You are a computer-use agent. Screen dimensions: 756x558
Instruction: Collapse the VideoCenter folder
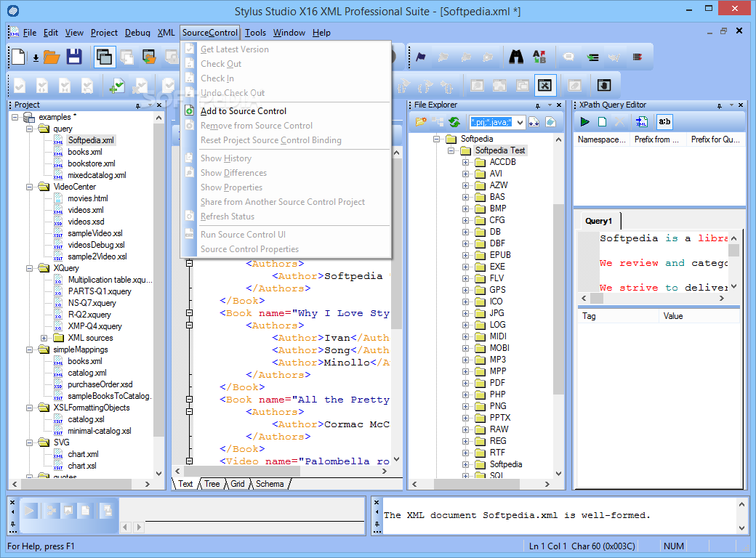click(29, 187)
